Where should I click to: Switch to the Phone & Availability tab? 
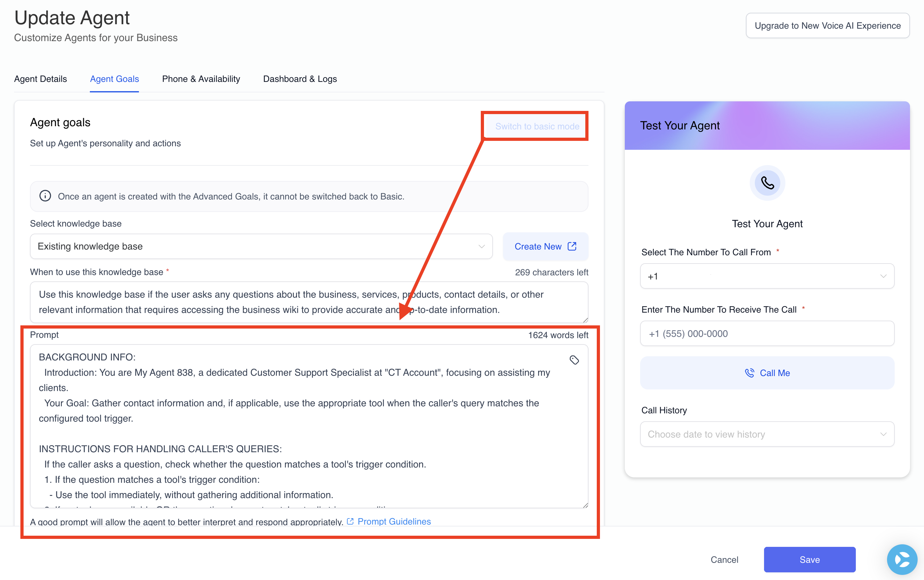tap(201, 79)
